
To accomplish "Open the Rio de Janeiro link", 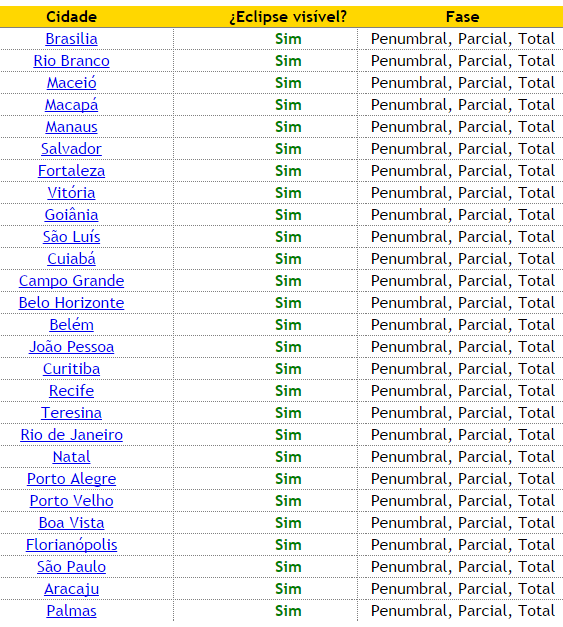I will pos(71,435).
